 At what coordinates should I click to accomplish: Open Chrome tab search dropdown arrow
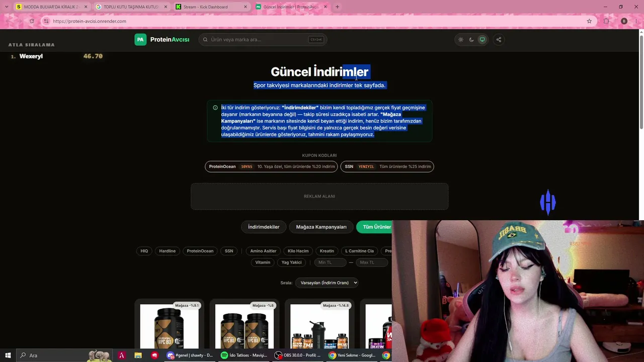(6, 7)
